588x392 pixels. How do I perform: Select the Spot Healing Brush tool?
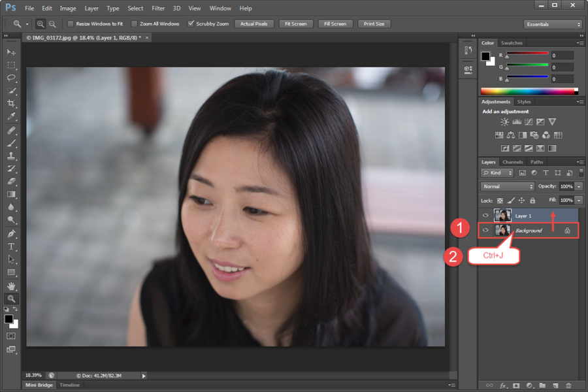click(11, 131)
